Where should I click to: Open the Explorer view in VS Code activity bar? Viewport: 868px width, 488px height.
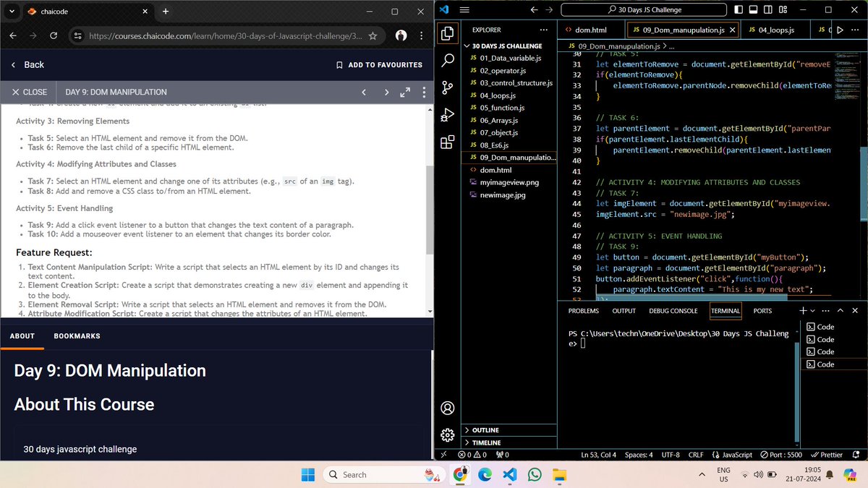(448, 33)
